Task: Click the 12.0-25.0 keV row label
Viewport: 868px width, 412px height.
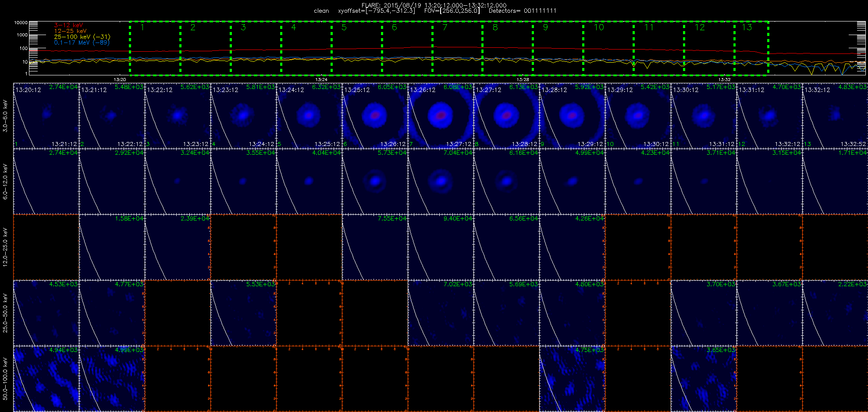Action: (5, 247)
